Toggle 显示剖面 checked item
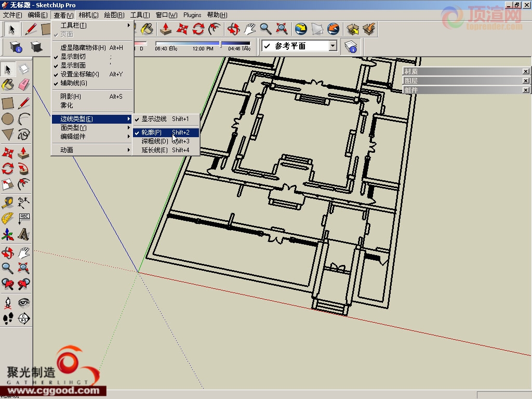 pyautogui.click(x=92, y=65)
